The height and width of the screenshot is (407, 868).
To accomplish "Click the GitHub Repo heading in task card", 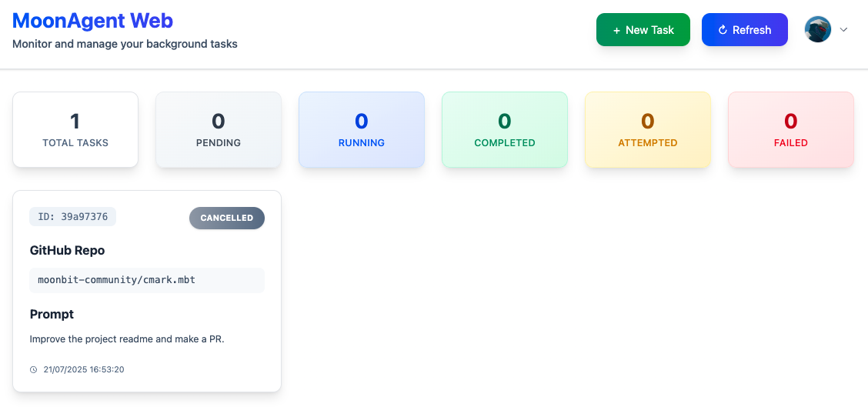I will pyautogui.click(x=68, y=251).
